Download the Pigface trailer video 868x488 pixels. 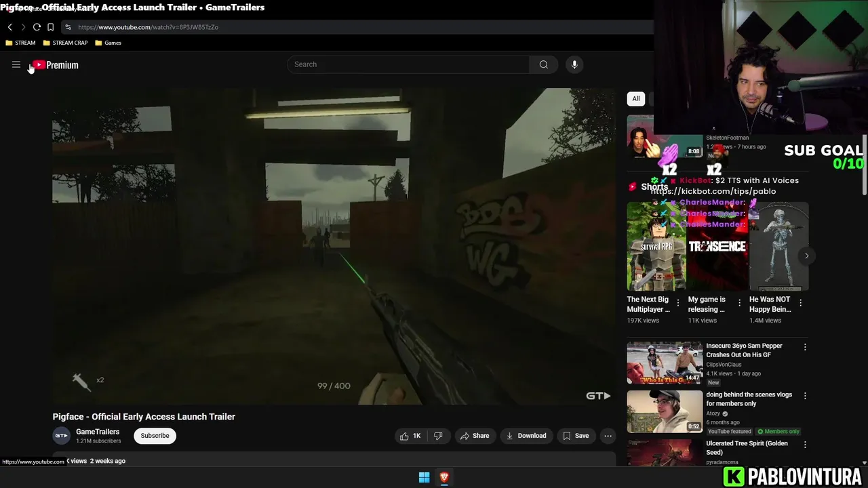click(526, 436)
